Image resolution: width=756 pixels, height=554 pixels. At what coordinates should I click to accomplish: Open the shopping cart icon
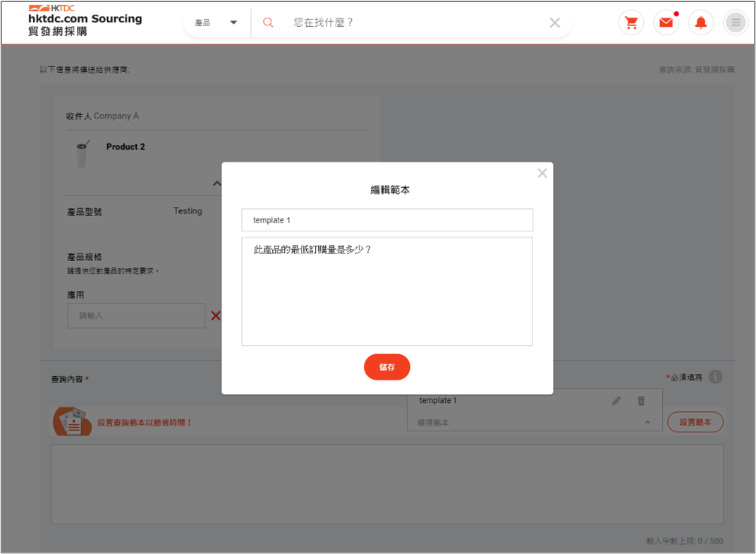631,23
